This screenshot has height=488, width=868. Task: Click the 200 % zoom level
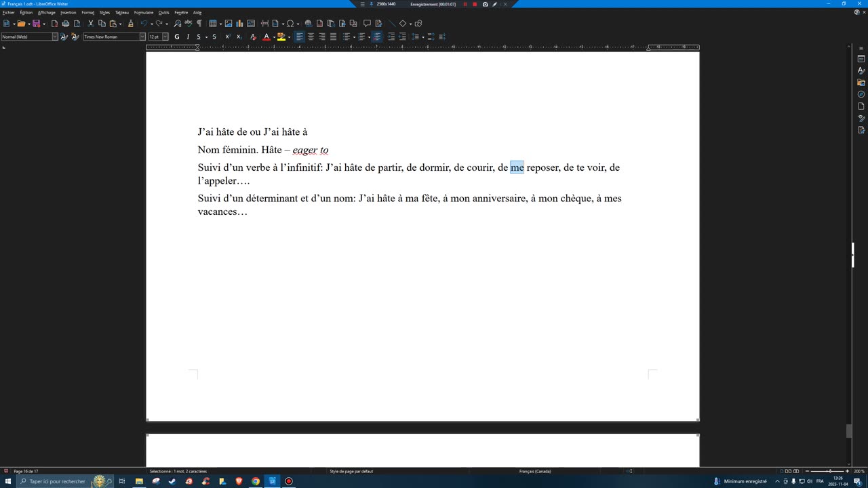tap(859, 471)
